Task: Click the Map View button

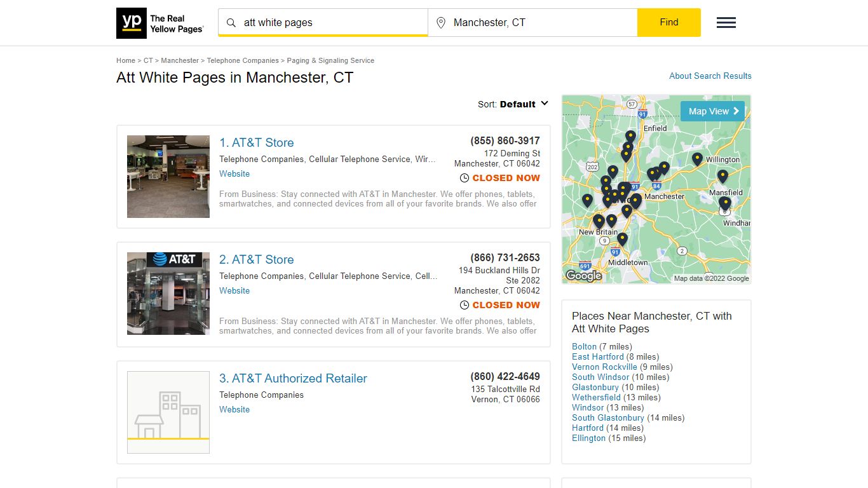Action: click(x=712, y=111)
